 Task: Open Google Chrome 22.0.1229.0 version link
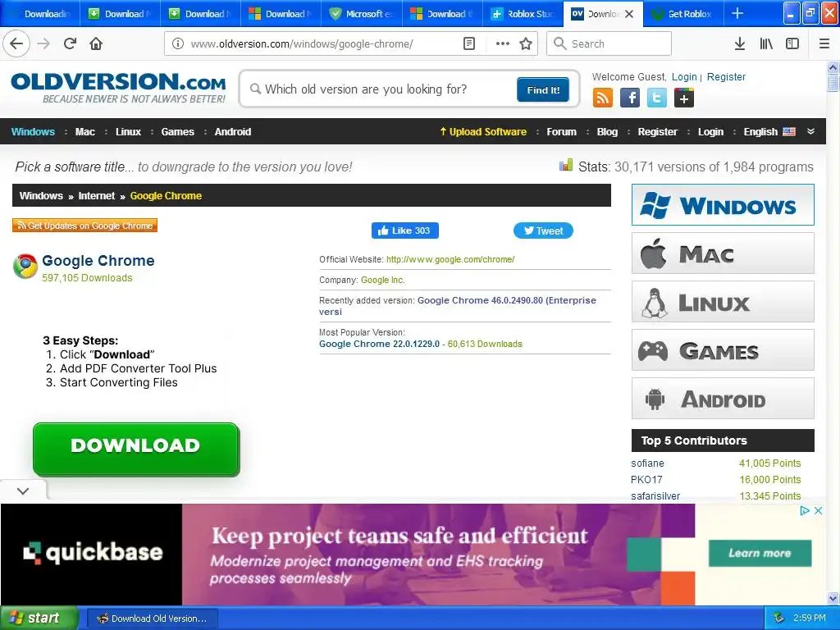(379, 344)
